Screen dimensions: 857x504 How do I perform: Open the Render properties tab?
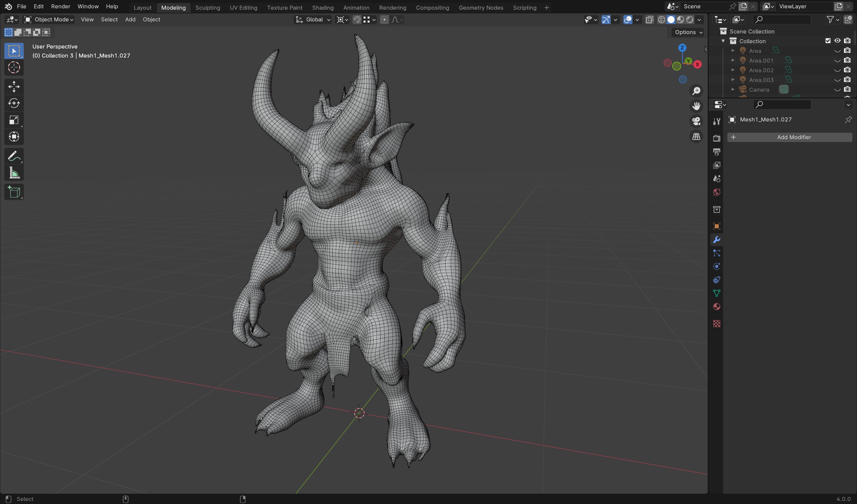716,138
